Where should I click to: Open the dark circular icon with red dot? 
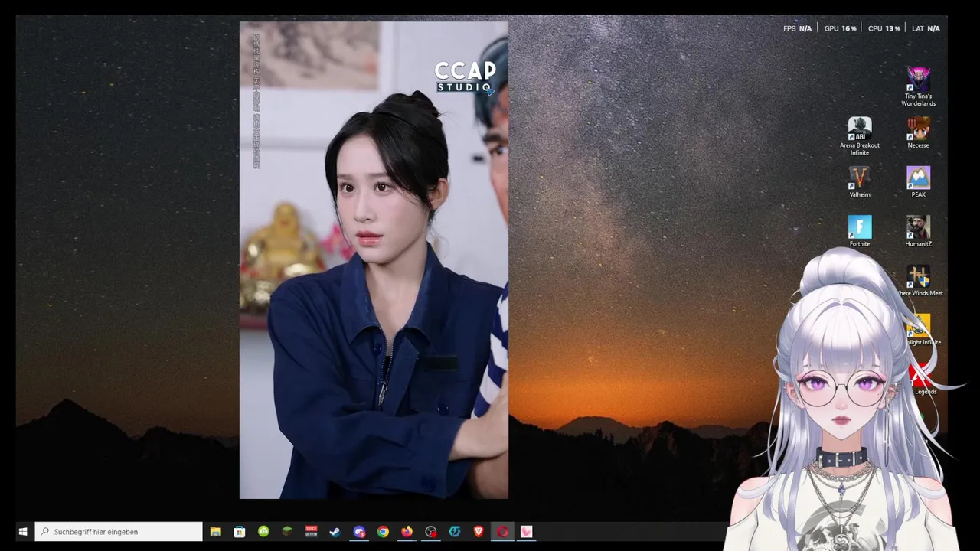(431, 531)
